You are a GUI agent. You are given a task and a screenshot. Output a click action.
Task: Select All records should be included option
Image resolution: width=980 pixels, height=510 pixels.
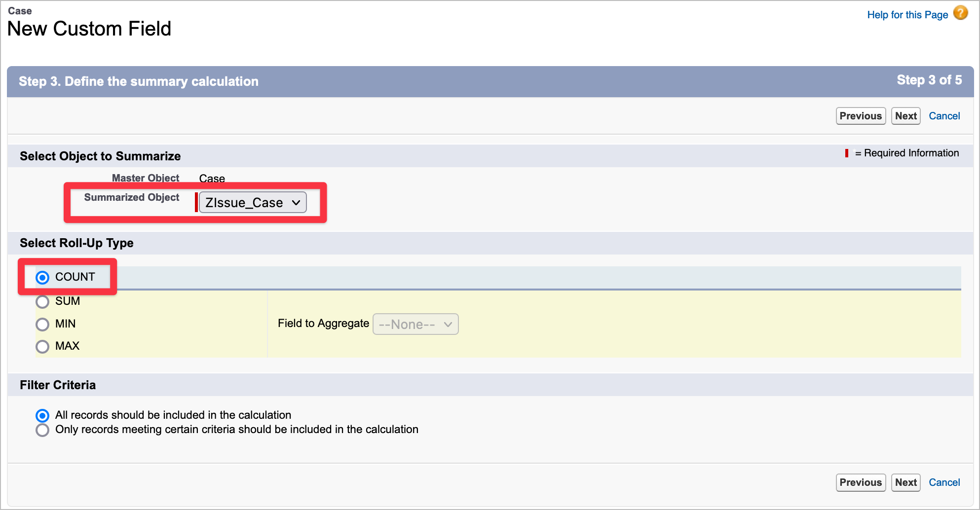coord(43,415)
